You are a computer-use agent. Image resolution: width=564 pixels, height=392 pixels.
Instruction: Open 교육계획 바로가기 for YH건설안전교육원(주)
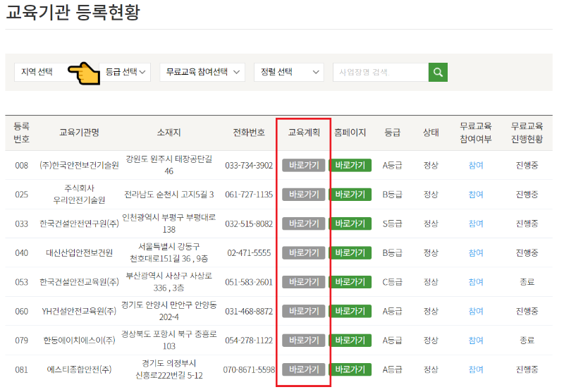[304, 311]
